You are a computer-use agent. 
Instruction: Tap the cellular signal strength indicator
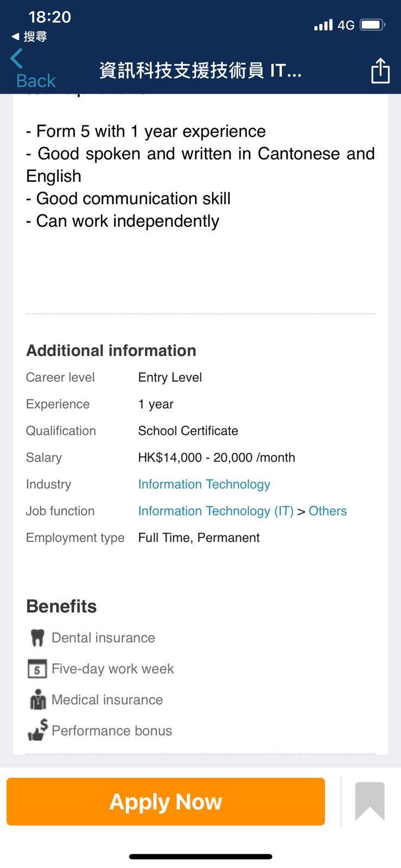tap(323, 25)
